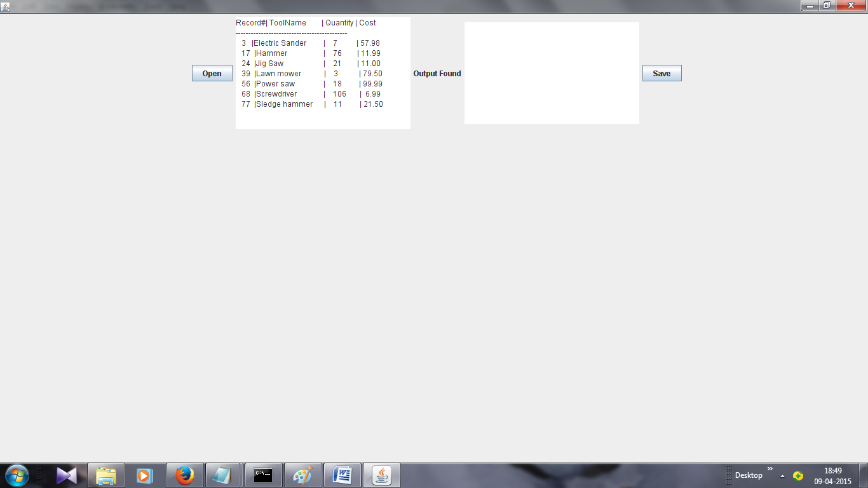Screen dimensions: 868x488
Task: Click the 'Quantity' column header text
Action: click(x=339, y=23)
